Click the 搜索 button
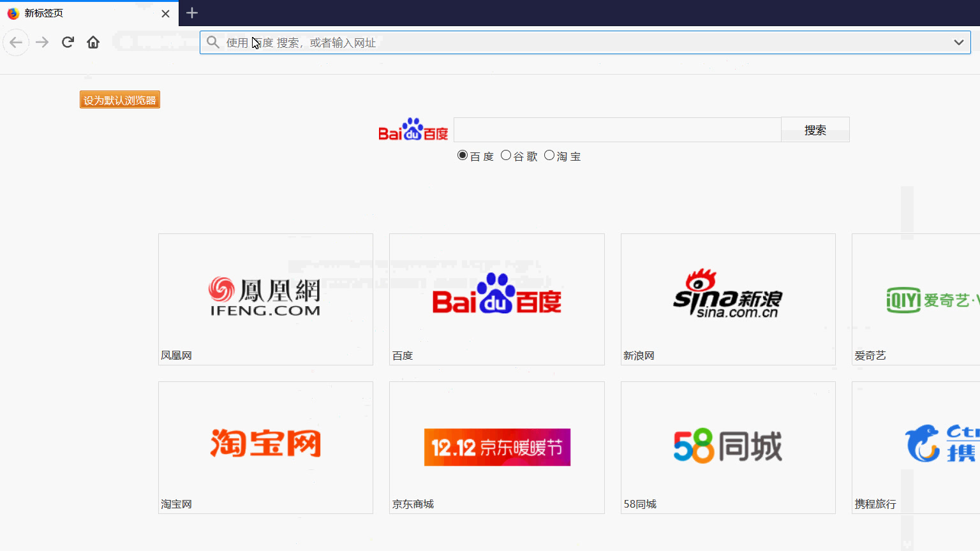This screenshot has width=980, height=551. [815, 129]
